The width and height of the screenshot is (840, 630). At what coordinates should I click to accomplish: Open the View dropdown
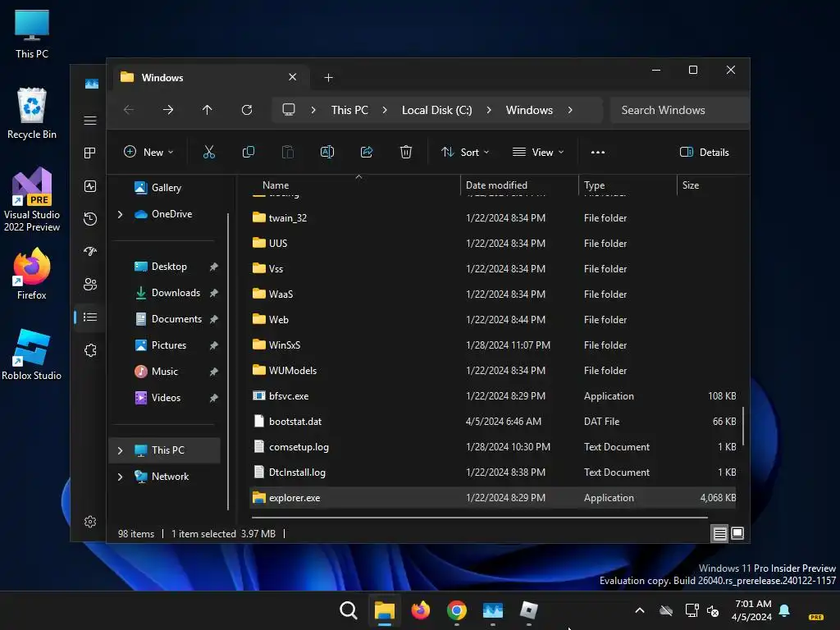(538, 152)
